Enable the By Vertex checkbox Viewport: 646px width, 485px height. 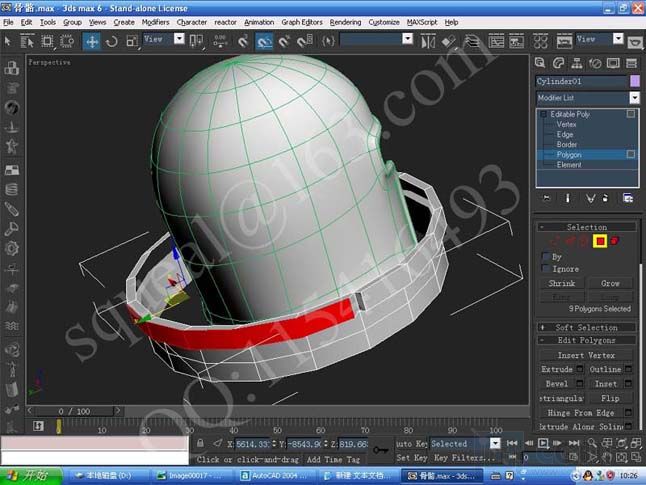(546, 257)
